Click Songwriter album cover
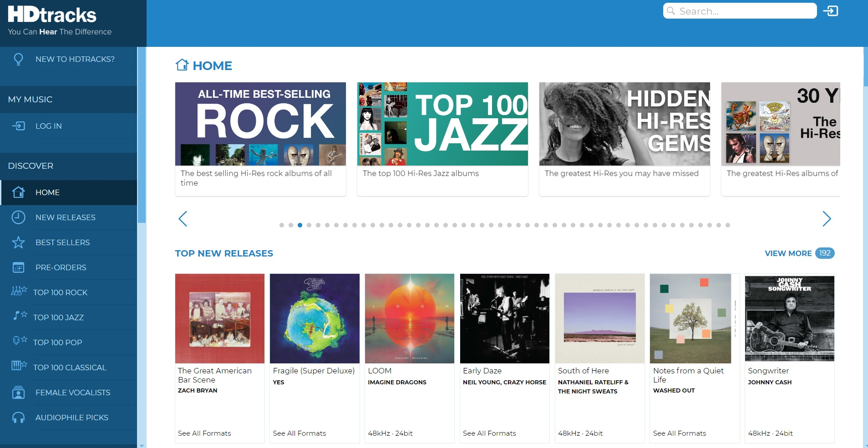Screen dimensions: 868x448 coord(790,318)
